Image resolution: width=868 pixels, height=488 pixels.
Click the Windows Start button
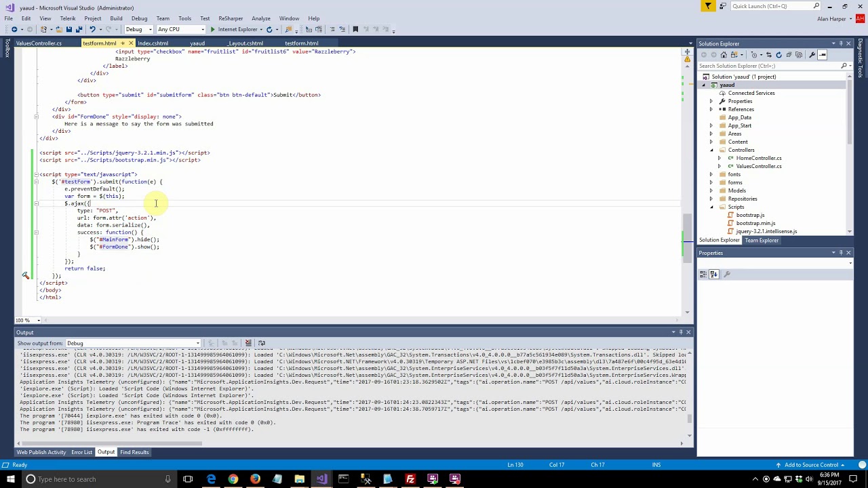pyautogui.click(x=10, y=479)
